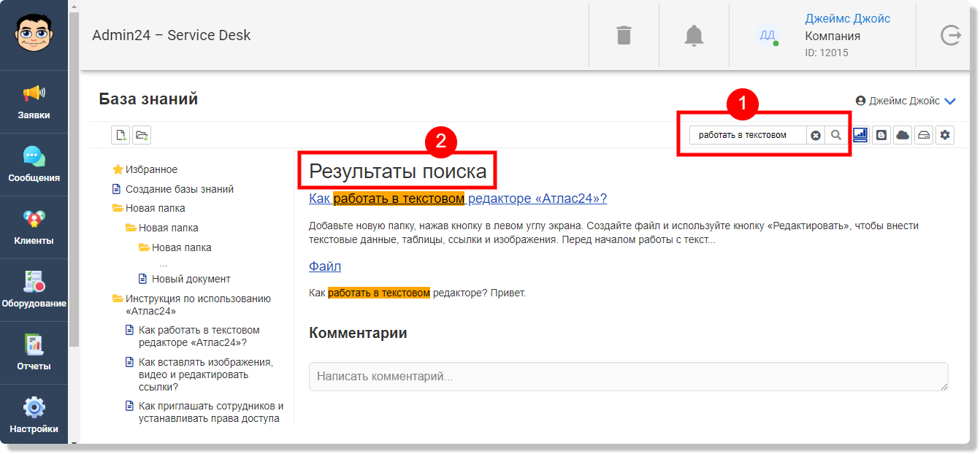Screen dimensions: 980x454
Task: Expand the Джеймс Джойс user dropdown chevron
Action: [x=950, y=101]
